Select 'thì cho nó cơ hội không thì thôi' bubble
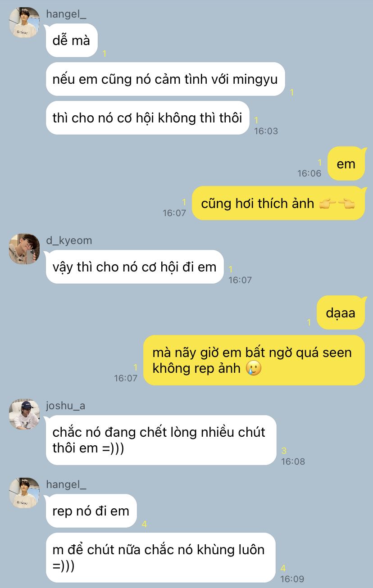The image size is (373, 588). click(148, 118)
